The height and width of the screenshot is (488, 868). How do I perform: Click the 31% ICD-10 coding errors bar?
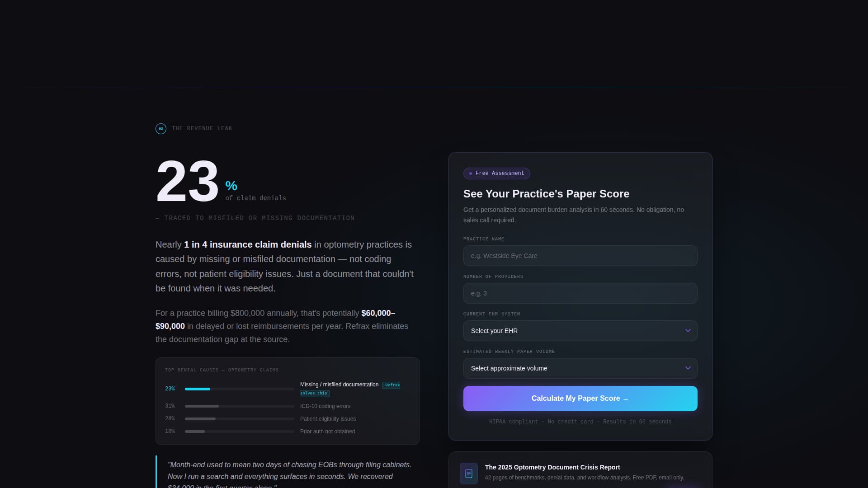coord(240,406)
